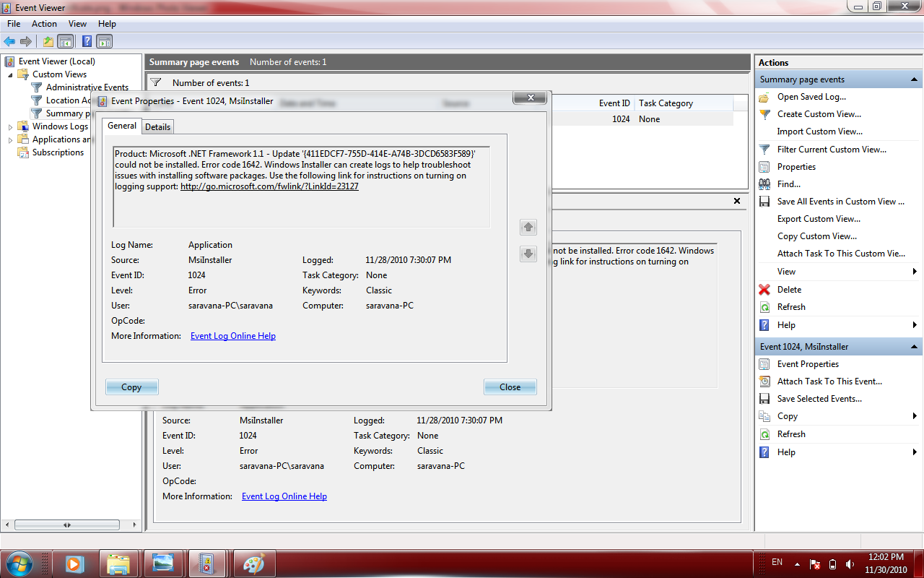Choose Copy Custom View action
924x578 pixels.
[817, 236]
